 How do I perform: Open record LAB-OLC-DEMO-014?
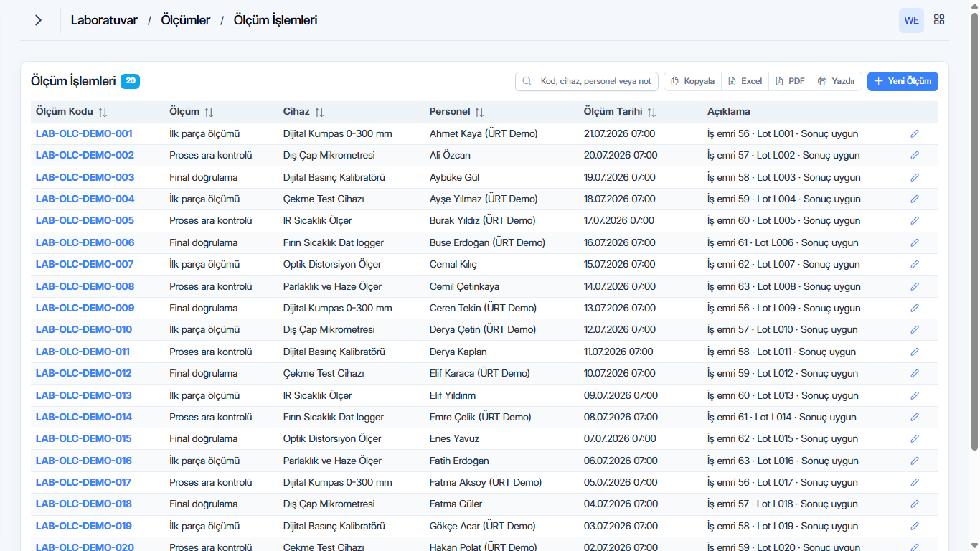(84, 417)
